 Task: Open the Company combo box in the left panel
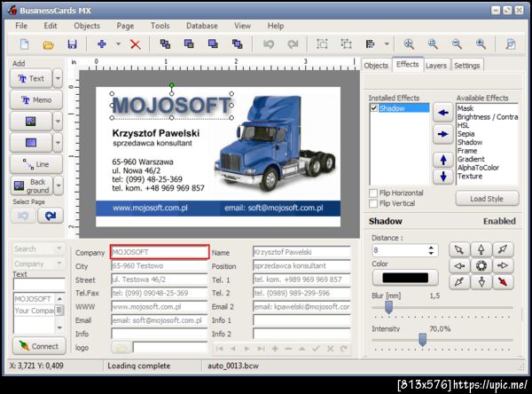click(x=38, y=264)
